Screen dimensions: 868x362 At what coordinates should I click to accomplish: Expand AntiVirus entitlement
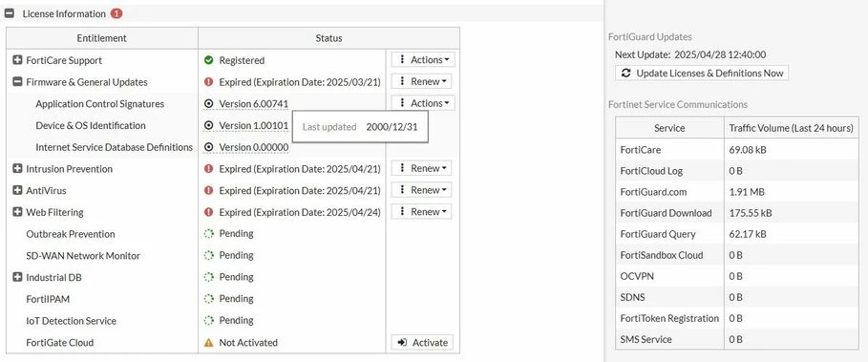coord(17,190)
